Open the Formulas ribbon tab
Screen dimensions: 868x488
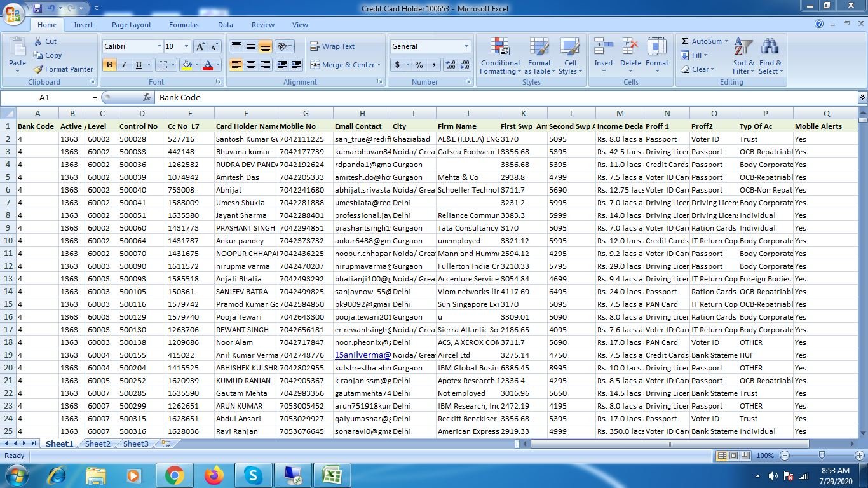coord(184,25)
